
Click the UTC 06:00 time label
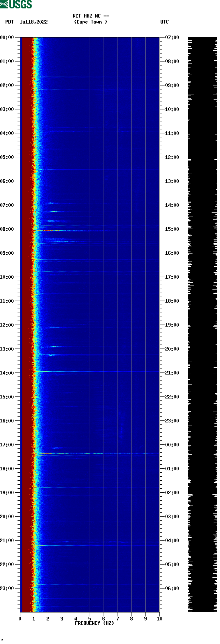click(172, 589)
